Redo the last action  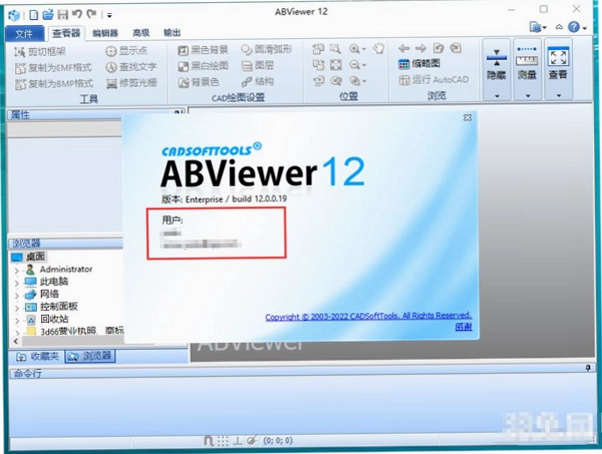click(91, 15)
